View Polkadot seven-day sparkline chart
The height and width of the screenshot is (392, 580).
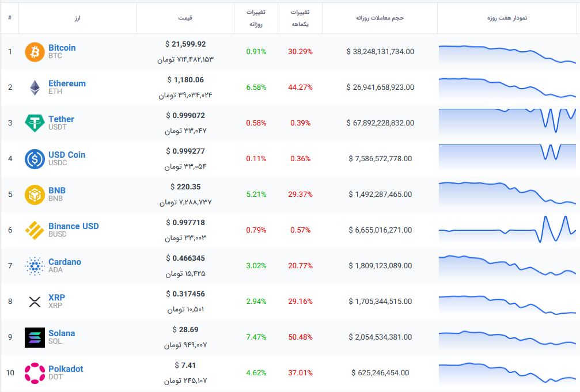click(507, 374)
